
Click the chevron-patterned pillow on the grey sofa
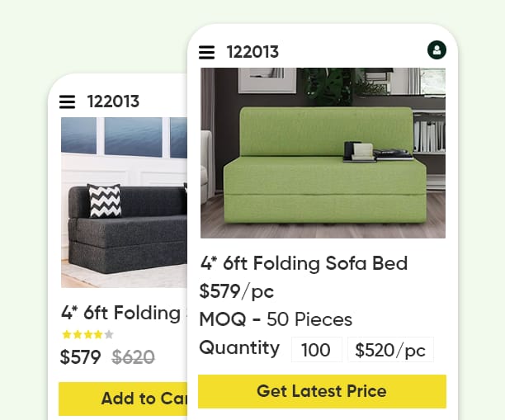click(105, 201)
